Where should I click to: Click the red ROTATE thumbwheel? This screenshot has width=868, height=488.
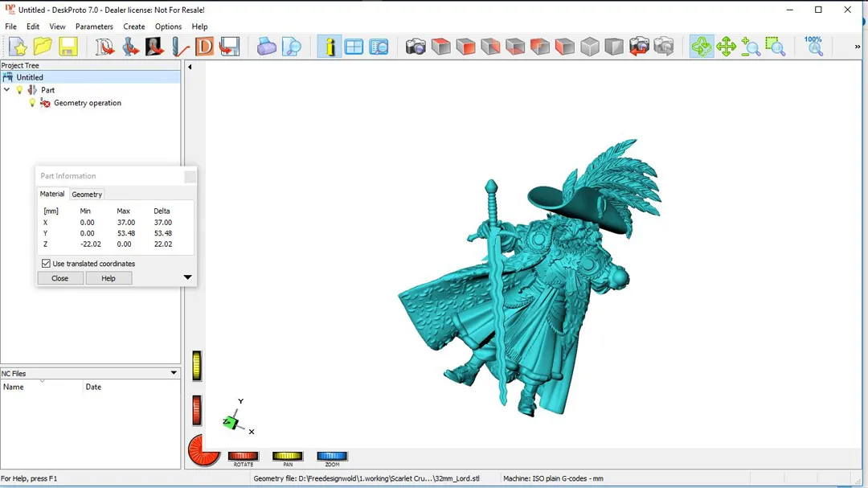tap(243, 456)
